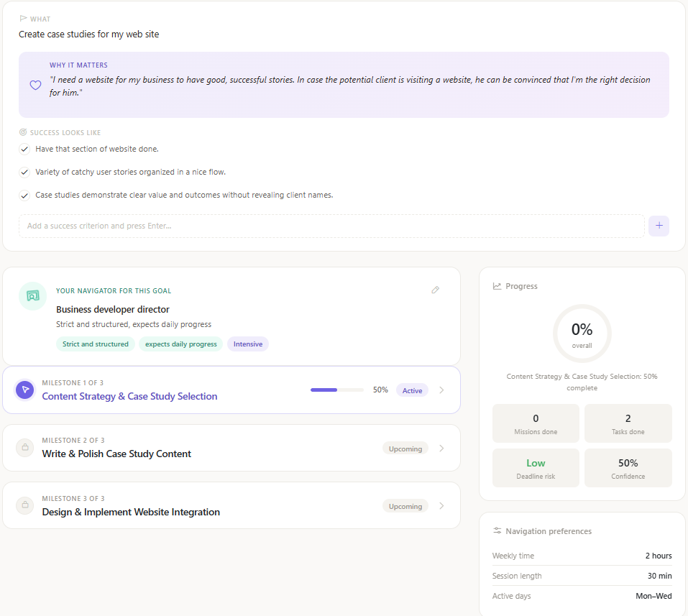The width and height of the screenshot is (688, 616).
Task: Click the flag icon beside WHAT
Action: (23, 19)
